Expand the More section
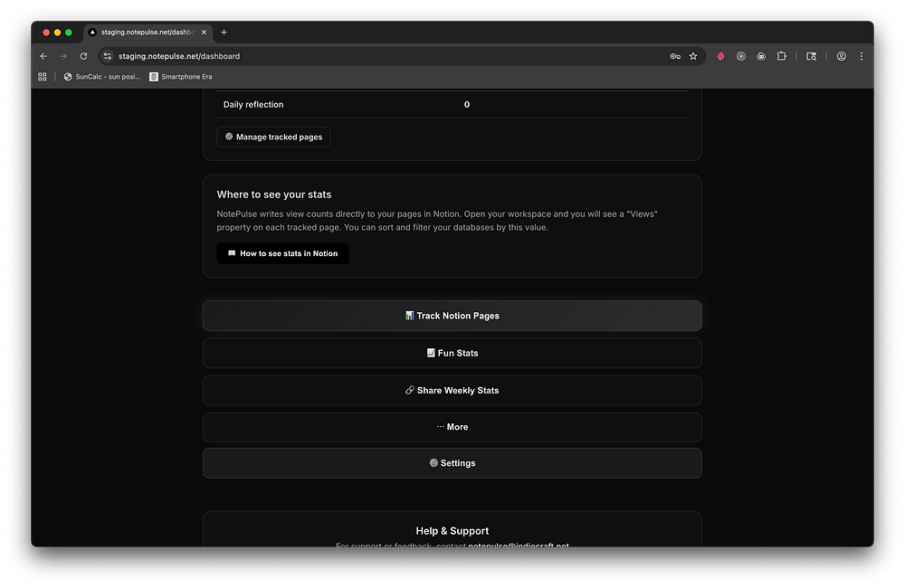 pos(452,427)
